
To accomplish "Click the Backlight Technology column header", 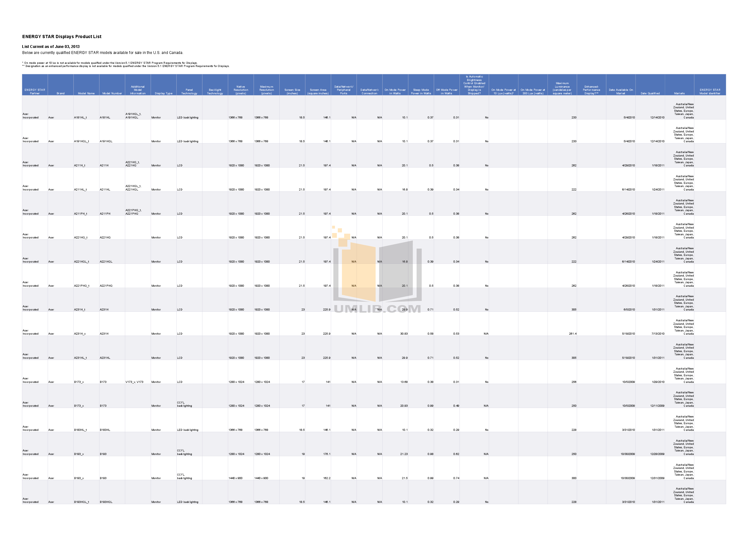I will coord(215,91).
